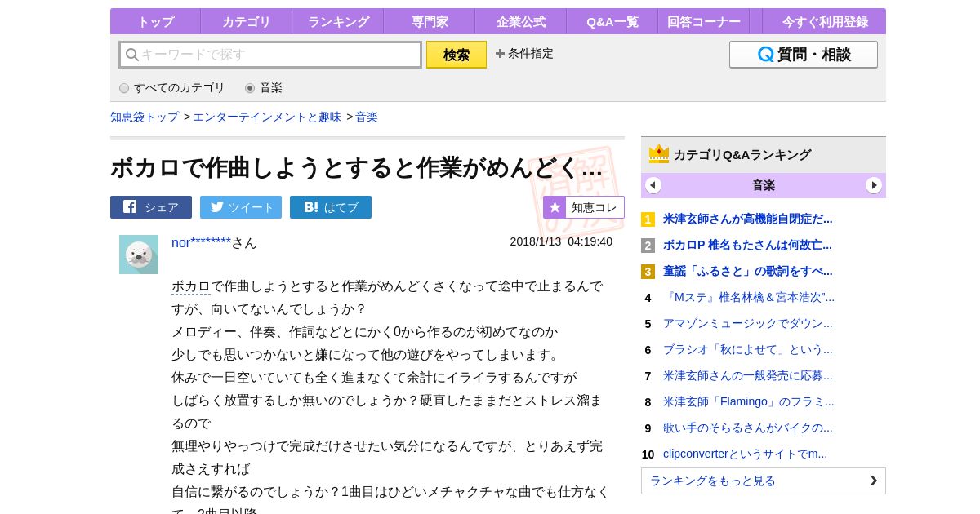Screen dimensions: 980x514
Task: Click the crown icon in ranking header
Action: pyautogui.click(x=659, y=154)
